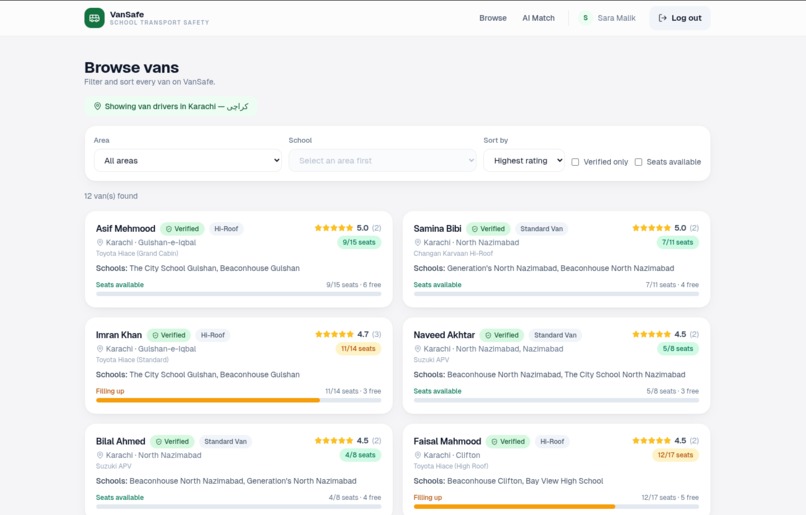Image resolution: width=806 pixels, height=515 pixels.
Task: Click the location pin on Samina Bibi's card
Action: pyautogui.click(x=417, y=242)
